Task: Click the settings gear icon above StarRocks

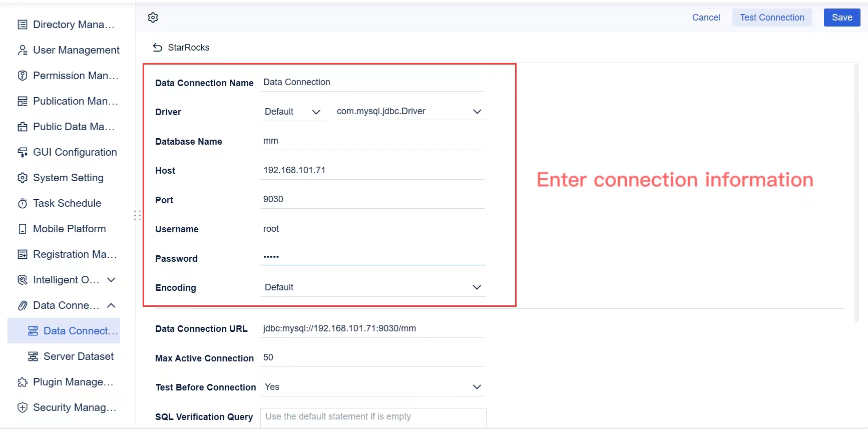Action: click(153, 18)
